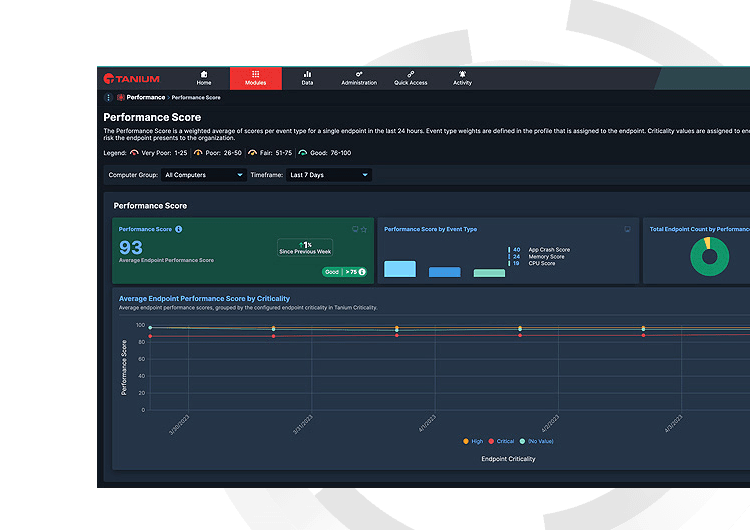Open the Quick Access menu
Screen dimensions: 750x530
[x=410, y=78]
